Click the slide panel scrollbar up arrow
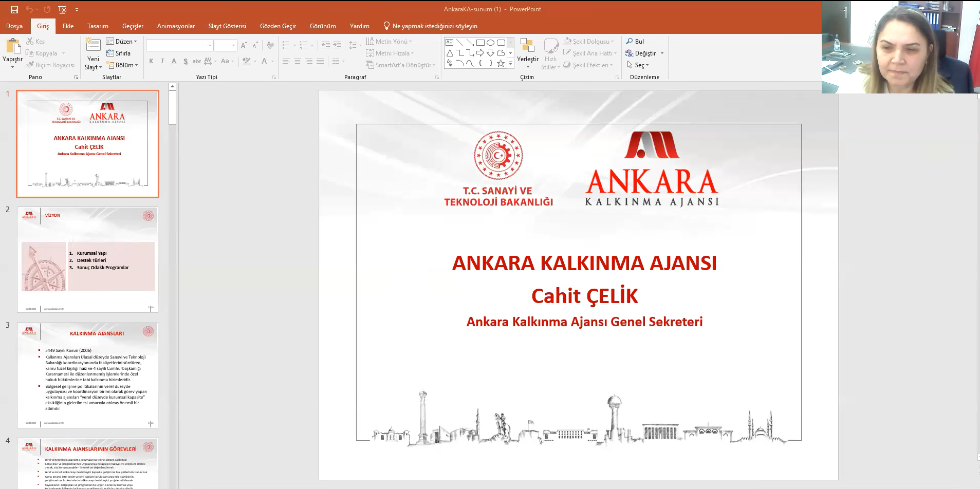The image size is (980, 489). click(173, 87)
